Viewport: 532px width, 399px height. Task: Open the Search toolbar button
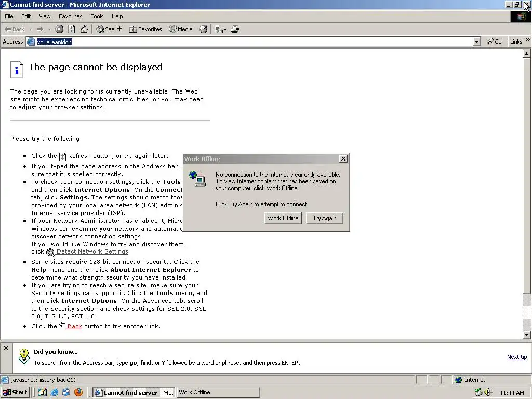tap(109, 29)
